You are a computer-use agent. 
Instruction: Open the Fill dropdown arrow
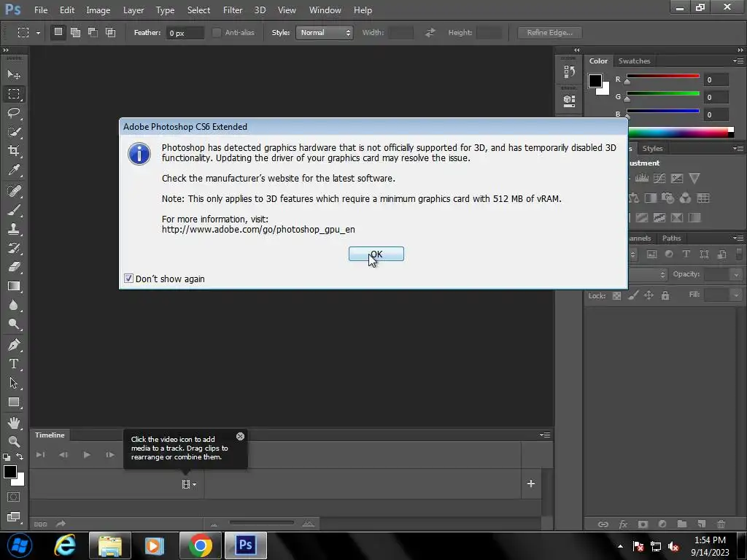click(x=737, y=295)
